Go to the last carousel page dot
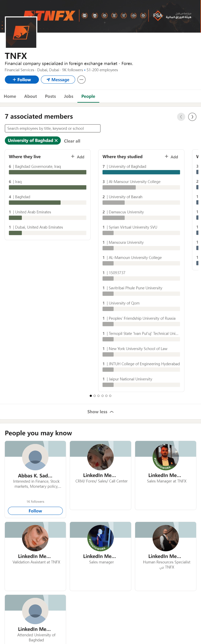This screenshot has width=201, height=644. (110, 396)
